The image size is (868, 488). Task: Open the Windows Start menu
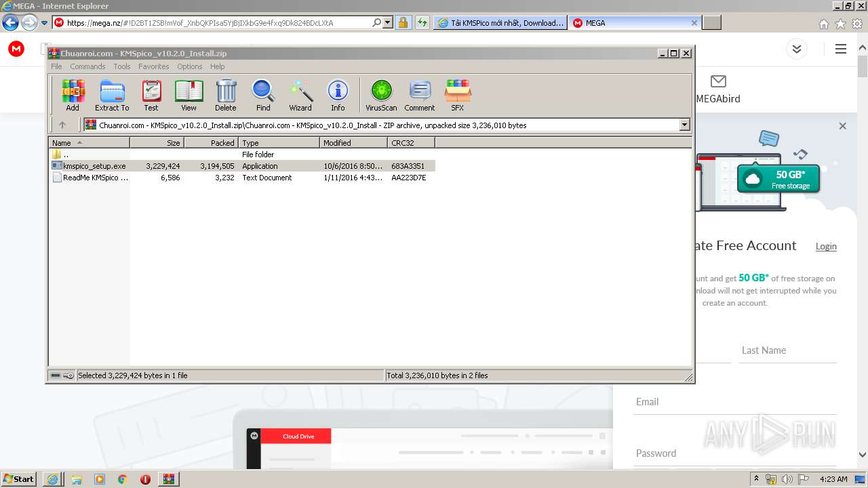18,479
